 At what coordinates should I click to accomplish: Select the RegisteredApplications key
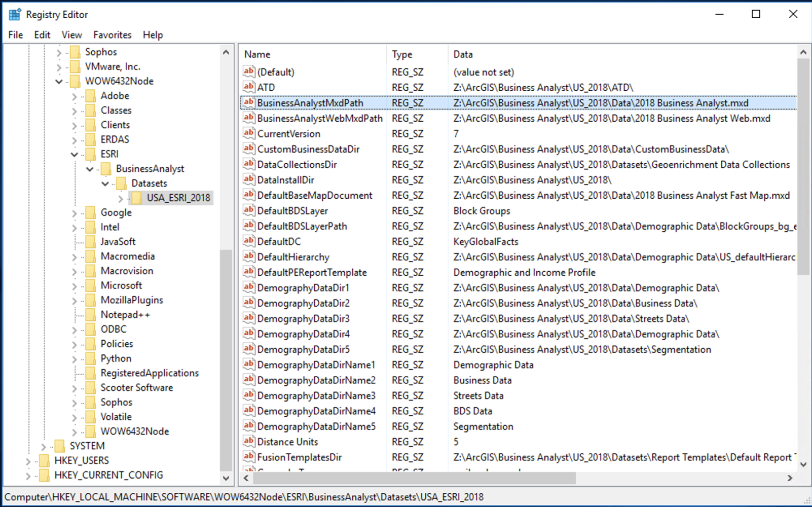150,373
